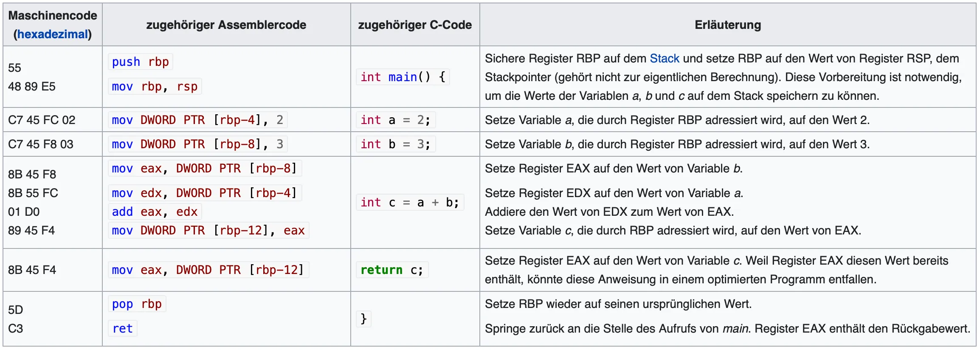The width and height of the screenshot is (980, 350).
Task: Click the 8B 45 F4 machine code cell
Action: (x=32, y=270)
